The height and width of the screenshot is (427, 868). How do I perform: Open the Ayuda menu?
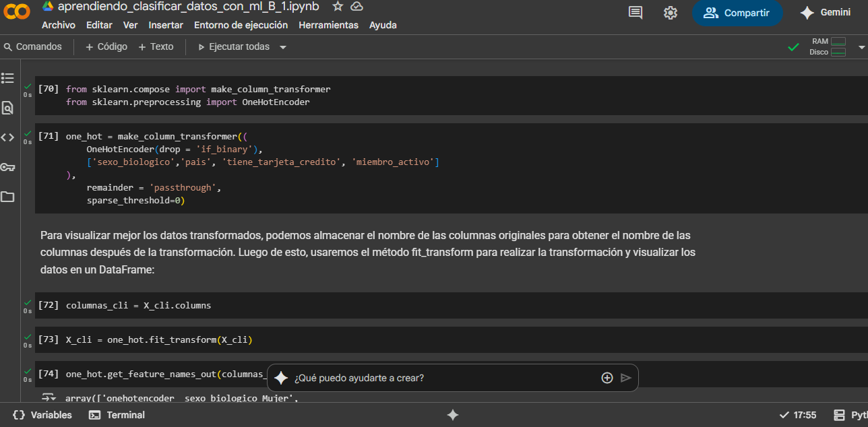point(383,25)
